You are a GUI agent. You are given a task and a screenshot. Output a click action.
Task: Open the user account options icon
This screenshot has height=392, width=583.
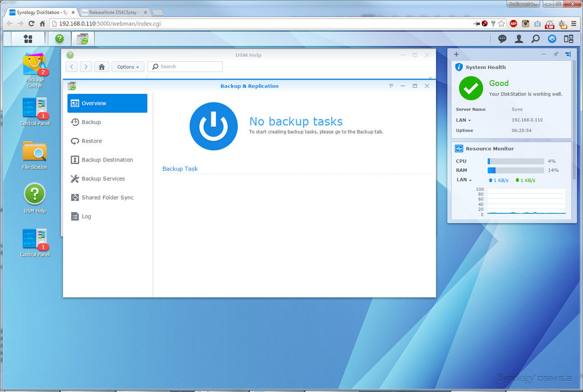click(x=519, y=39)
